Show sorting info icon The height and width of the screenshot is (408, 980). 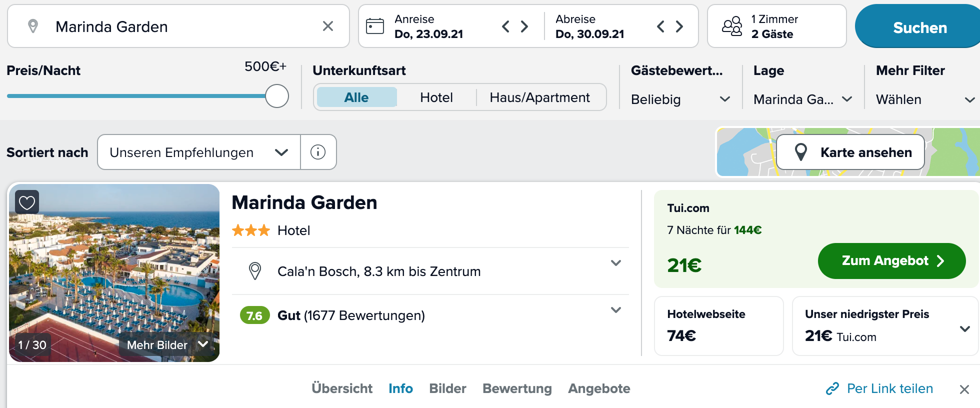318,152
